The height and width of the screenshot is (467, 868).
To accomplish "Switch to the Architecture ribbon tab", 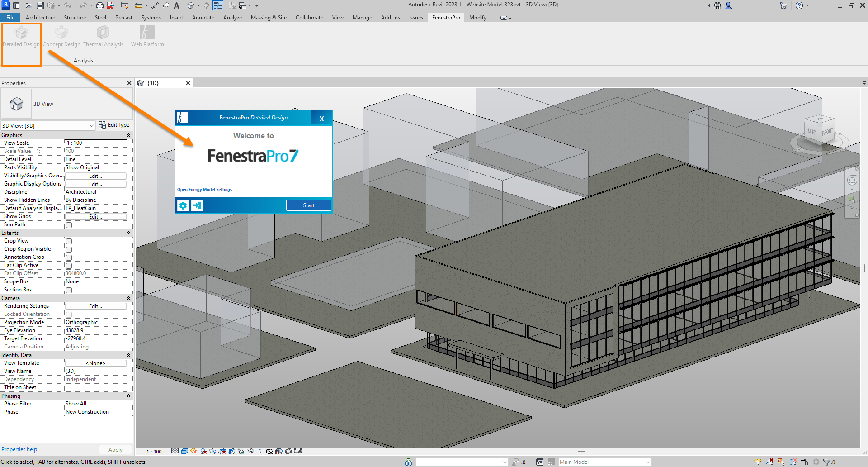I will coord(40,18).
